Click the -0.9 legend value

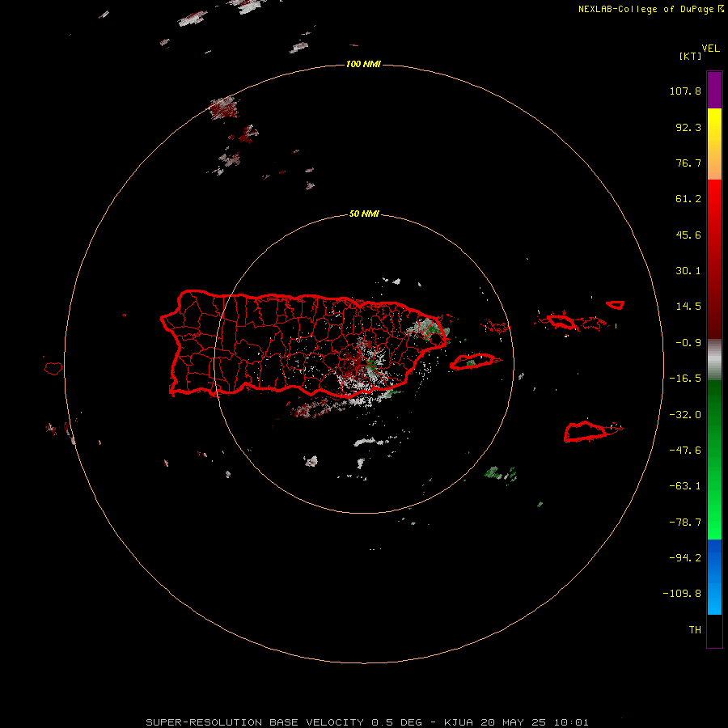coord(688,343)
